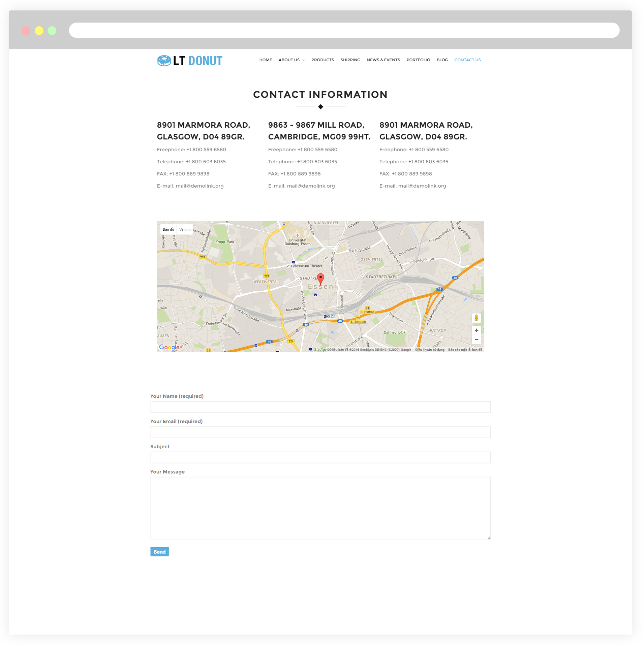Open the Home menu item

tap(266, 60)
